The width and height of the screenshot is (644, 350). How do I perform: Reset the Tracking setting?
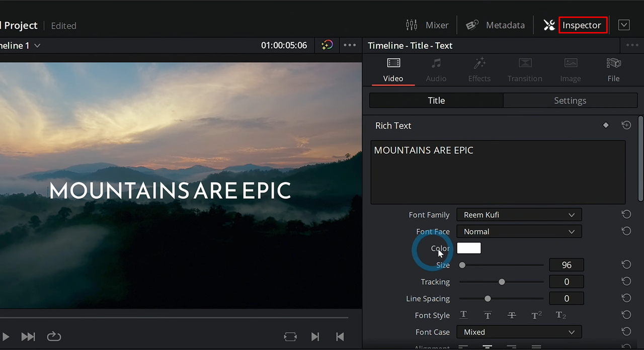pyautogui.click(x=626, y=281)
